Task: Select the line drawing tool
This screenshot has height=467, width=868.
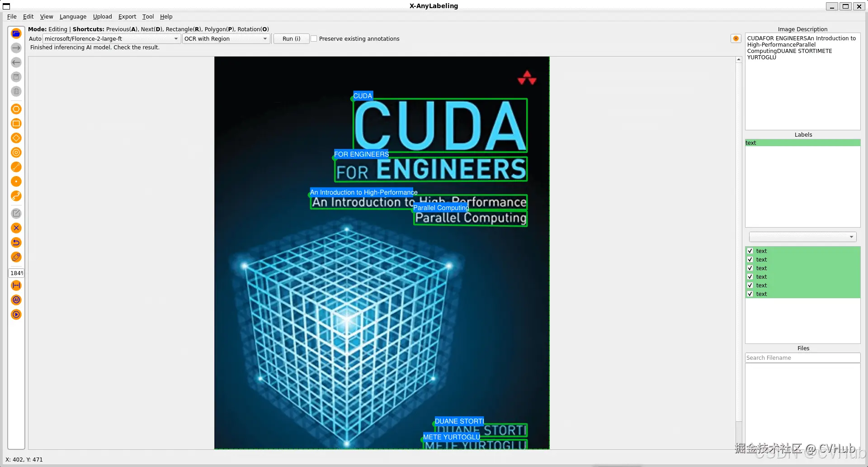Action: click(16, 167)
